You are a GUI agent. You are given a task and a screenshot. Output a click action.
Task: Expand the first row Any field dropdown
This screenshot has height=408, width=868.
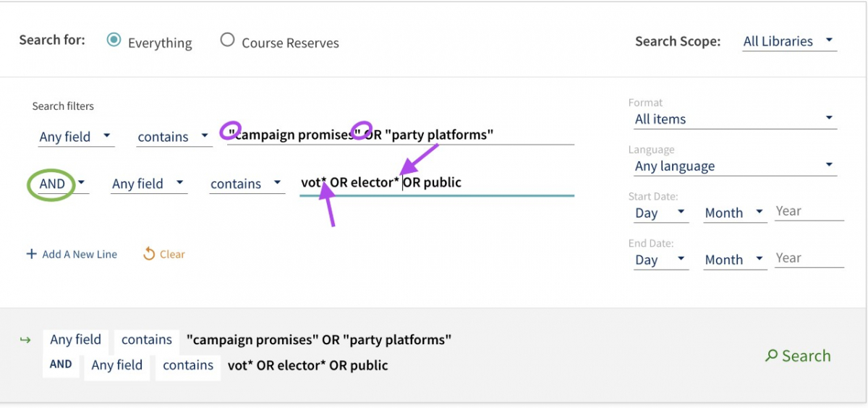pyautogui.click(x=76, y=137)
